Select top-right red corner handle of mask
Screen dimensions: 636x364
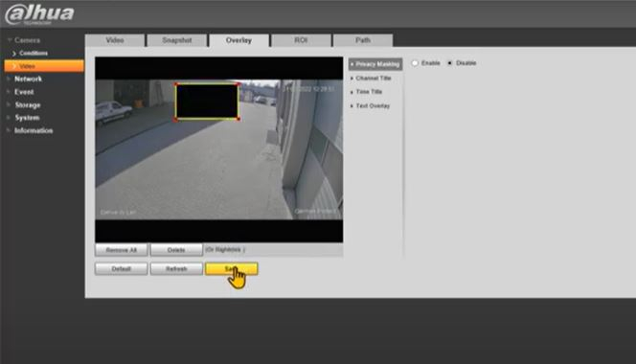238,84
